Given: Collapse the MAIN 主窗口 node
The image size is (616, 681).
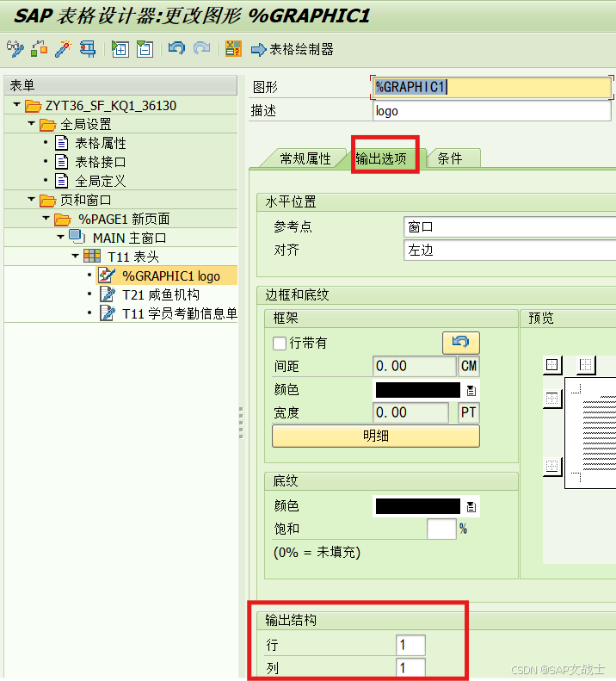Looking at the screenshot, I should click(x=61, y=237).
